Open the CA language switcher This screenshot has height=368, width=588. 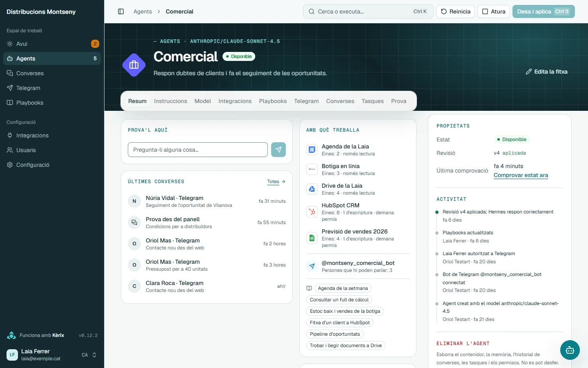(89, 355)
